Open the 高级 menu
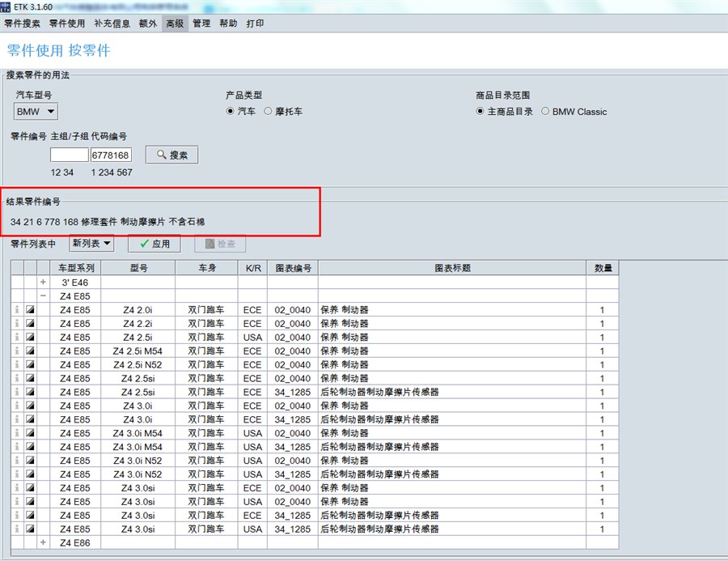Viewport: 728px width, 561px height. coord(175,23)
